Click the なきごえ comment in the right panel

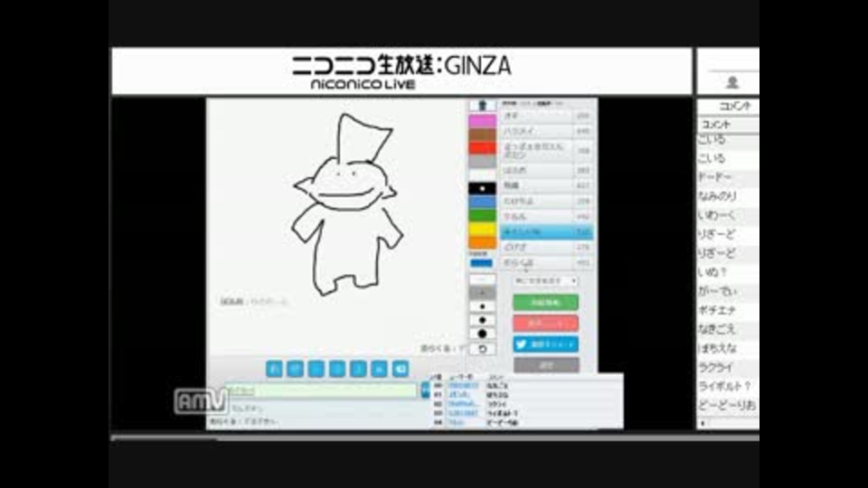(x=717, y=329)
